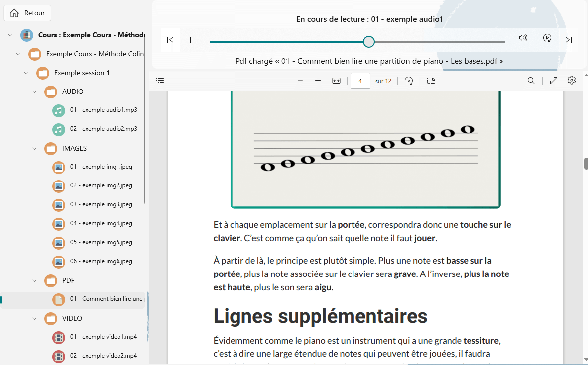Collapse the PDF folder
This screenshot has width=588, height=365.
[34, 281]
